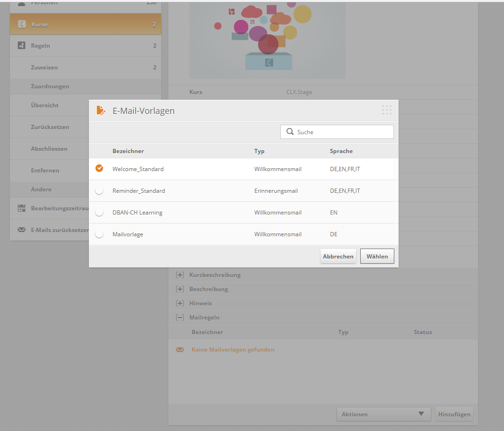Expand the Kurzbeschreibung section
The width and height of the screenshot is (504, 431).
180,275
